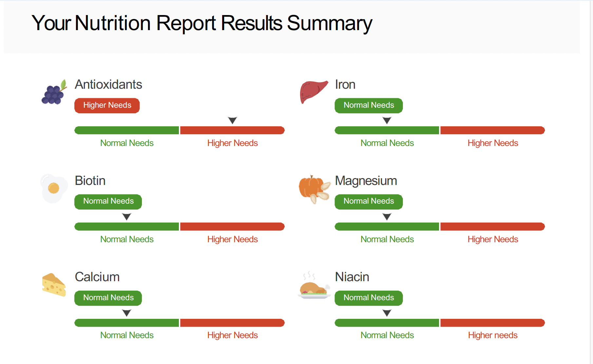Click the red Higher Needs badge under Antioxidants
Viewport: 593px width, 364px height.
point(107,105)
